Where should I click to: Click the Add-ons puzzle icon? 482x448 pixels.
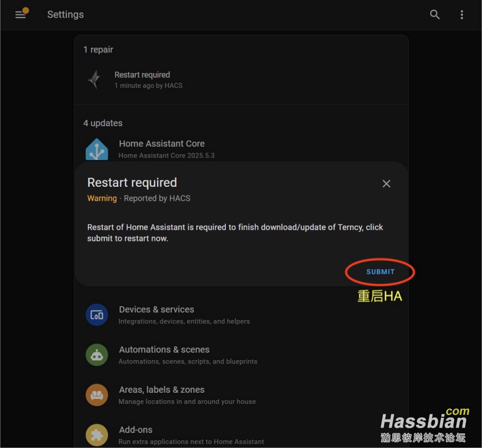(97, 435)
